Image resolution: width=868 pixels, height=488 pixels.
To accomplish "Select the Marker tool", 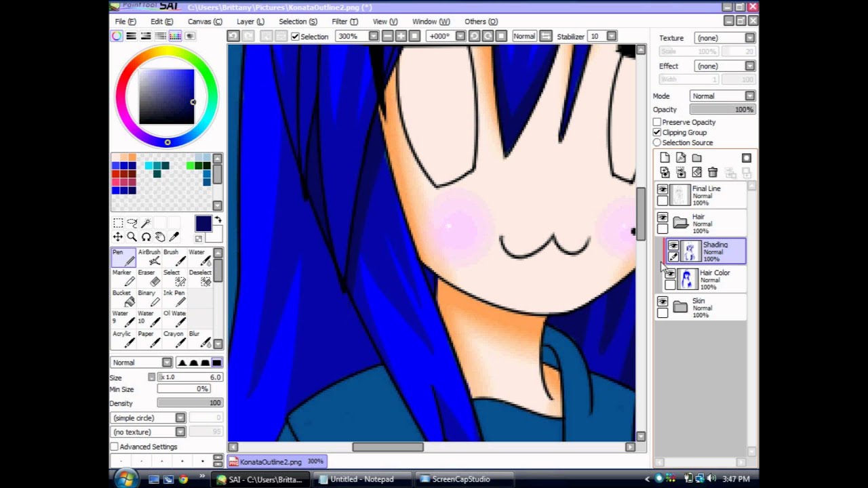I will [x=123, y=278].
